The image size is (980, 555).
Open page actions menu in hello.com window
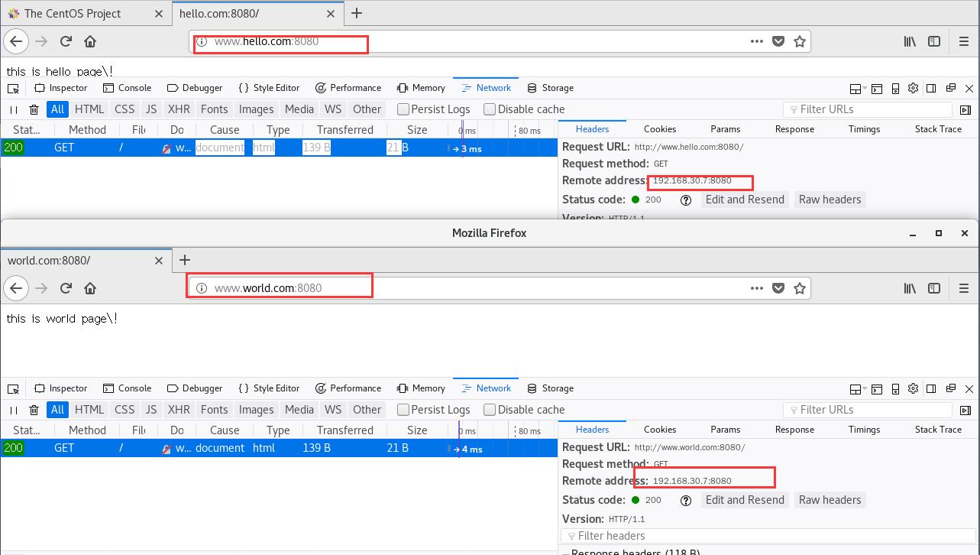pyautogui.click(x=756, y=41)
